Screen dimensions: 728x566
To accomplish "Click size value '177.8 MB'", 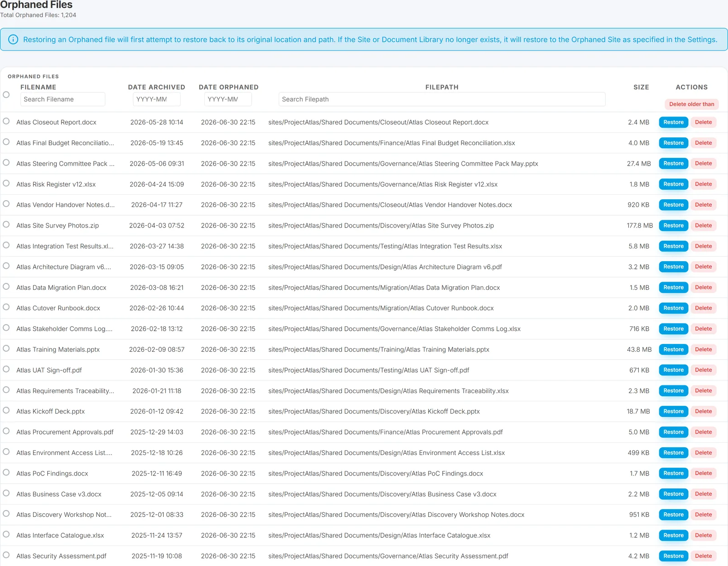I will (x=640, y=226).
